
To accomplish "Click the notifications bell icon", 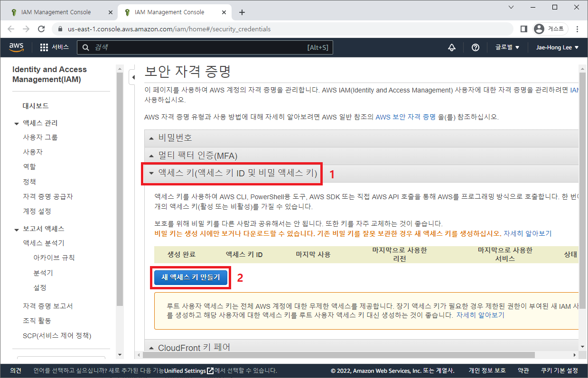I will click(x=452, y=47).
